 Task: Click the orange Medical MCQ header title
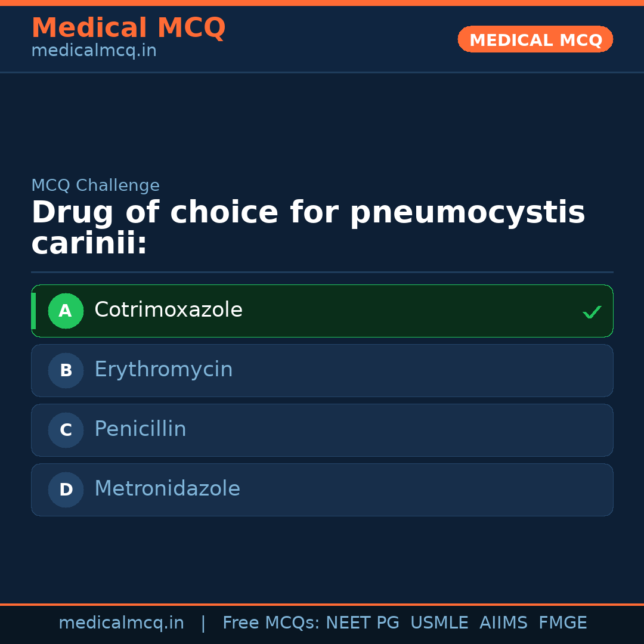pyautogui.click(x=128, y=28)
